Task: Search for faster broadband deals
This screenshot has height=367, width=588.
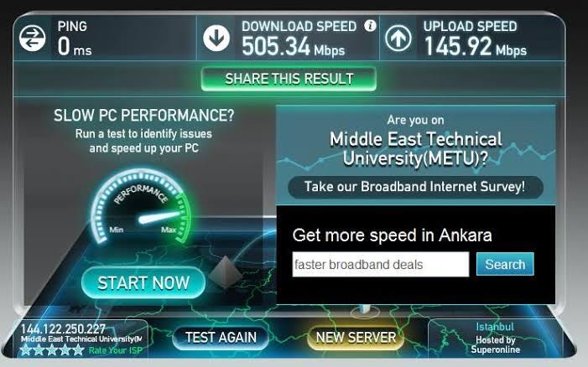Action: point(505,264)
